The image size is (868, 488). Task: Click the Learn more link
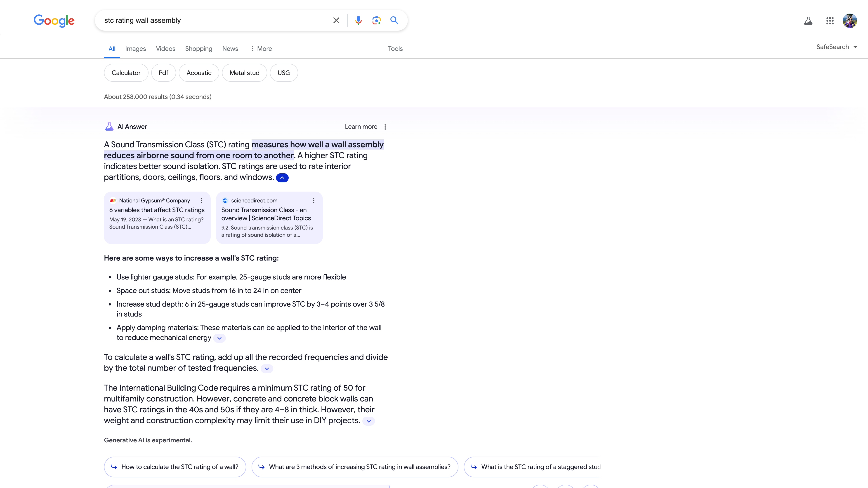(361, 127)
